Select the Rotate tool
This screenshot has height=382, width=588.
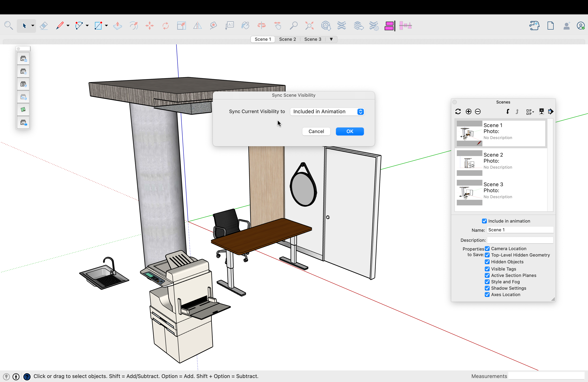coord(166,26)
